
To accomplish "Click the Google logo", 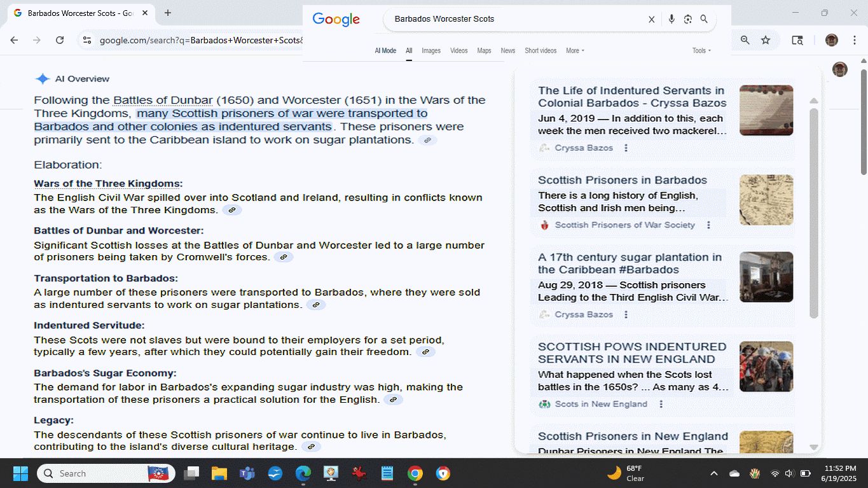I will [x=336, y=20].
